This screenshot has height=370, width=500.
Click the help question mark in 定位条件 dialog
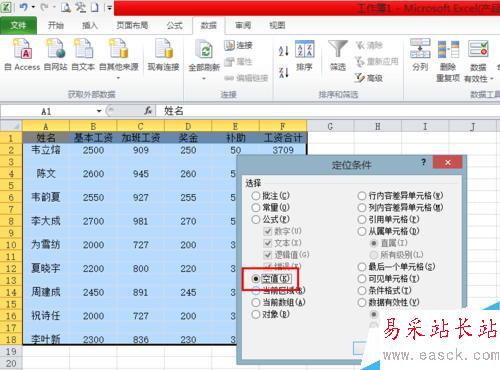[423, 162]
